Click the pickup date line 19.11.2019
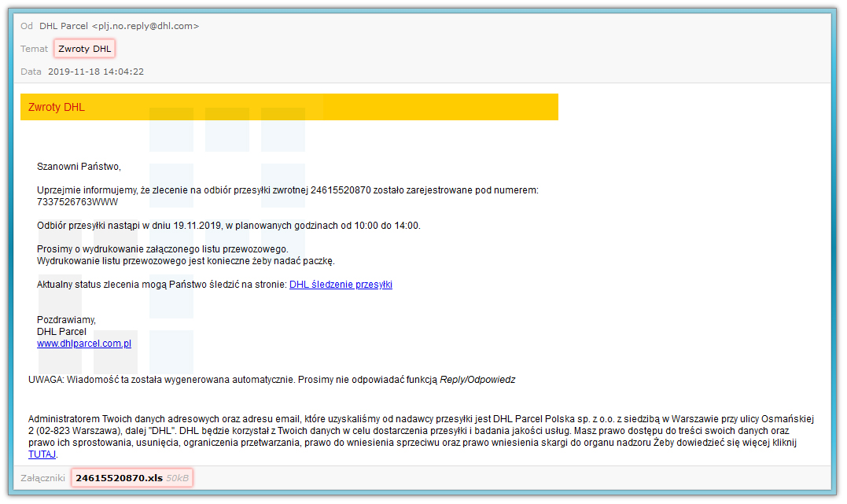The image size is (847, 504). tap(229, 226)
